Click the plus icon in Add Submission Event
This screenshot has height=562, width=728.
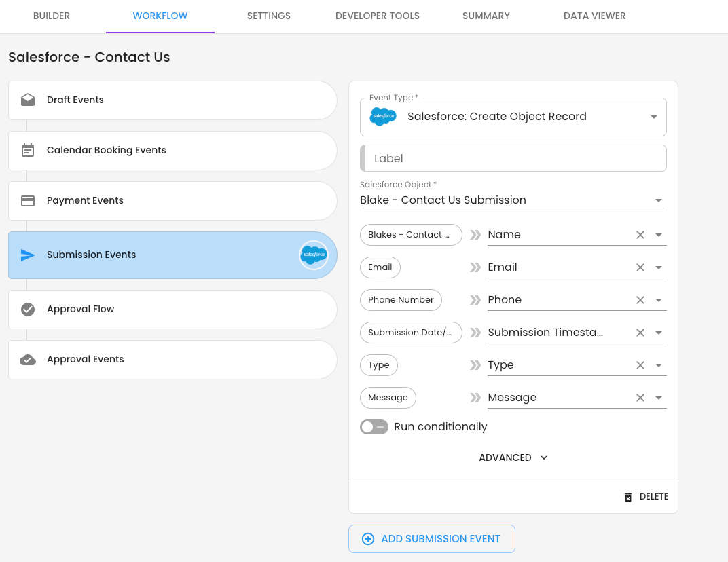pyautogui.click(x=367, y=539)
